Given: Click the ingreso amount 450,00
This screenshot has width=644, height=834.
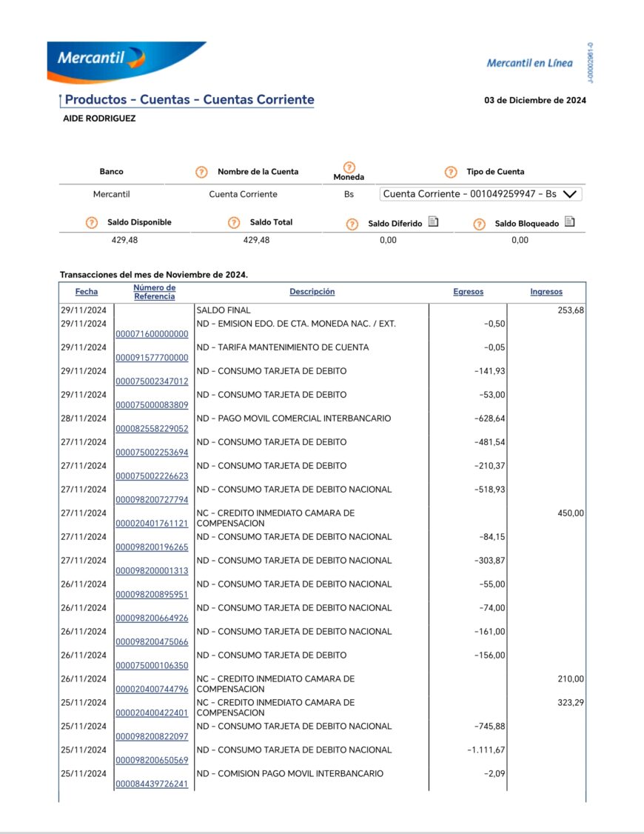Looking at the screenshot, I should click(571, 513).
